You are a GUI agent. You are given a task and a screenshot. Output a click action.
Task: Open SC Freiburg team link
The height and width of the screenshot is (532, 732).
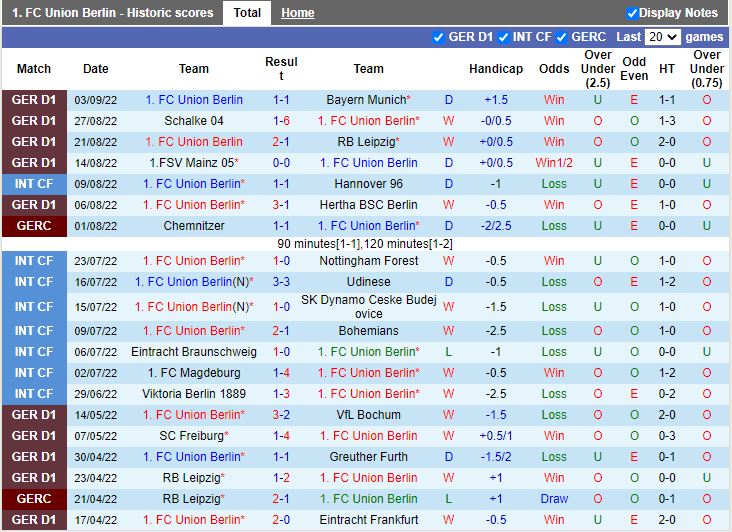[194, 436]
